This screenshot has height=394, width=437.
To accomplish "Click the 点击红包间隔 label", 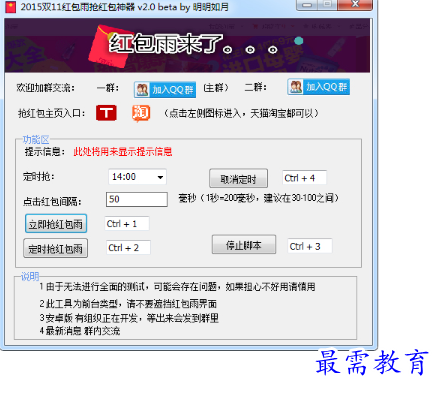I will [x=52, y=201].
